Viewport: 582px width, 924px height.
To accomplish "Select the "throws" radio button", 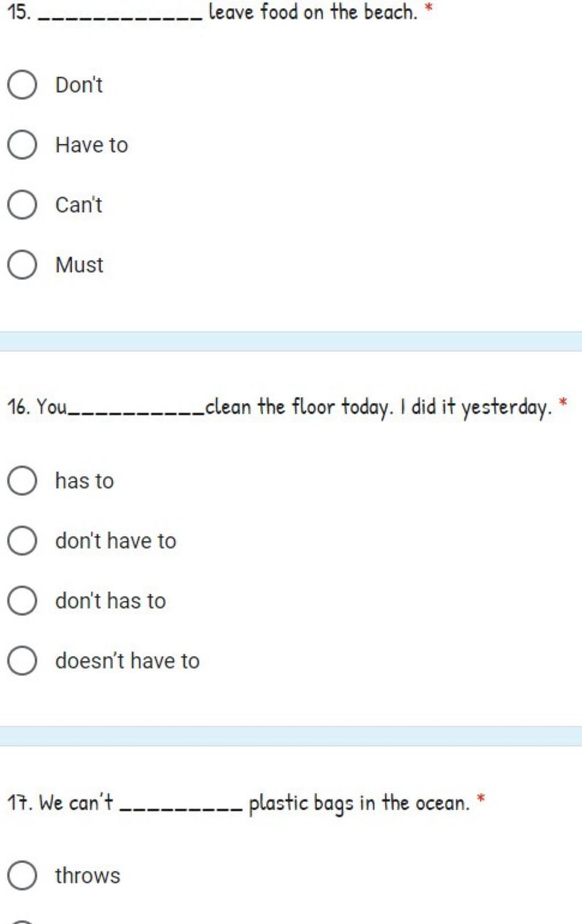I will [x=22, y=875].
